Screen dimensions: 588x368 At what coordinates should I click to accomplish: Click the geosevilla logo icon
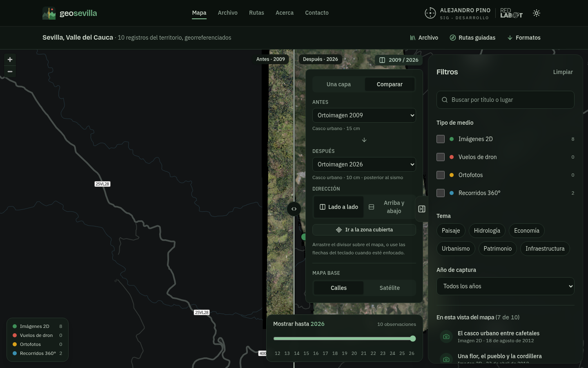tap(49, 13)
